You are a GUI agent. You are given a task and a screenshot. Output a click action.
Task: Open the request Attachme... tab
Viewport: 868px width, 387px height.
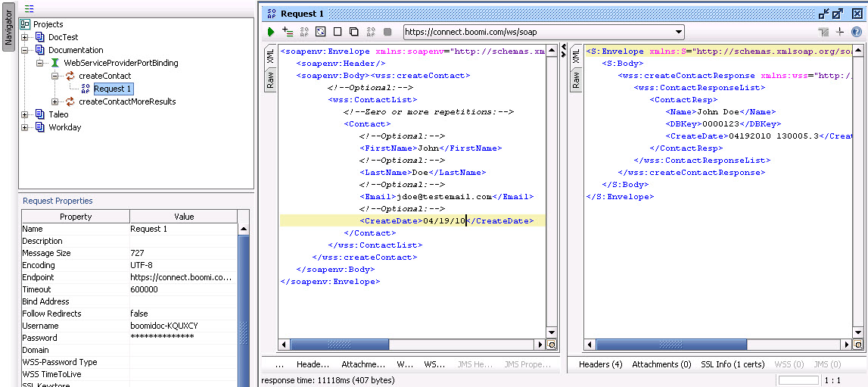[x=363, y=364]
